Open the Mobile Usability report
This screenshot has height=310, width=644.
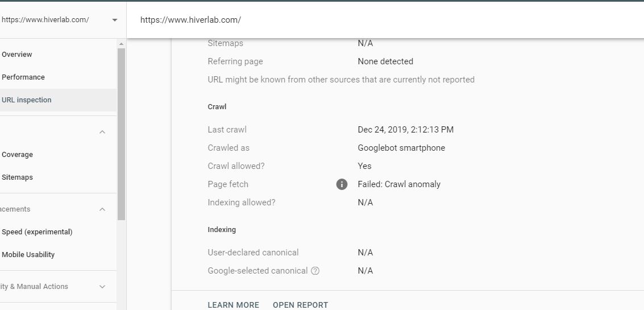pyautogui.click(x=28, y=254)
